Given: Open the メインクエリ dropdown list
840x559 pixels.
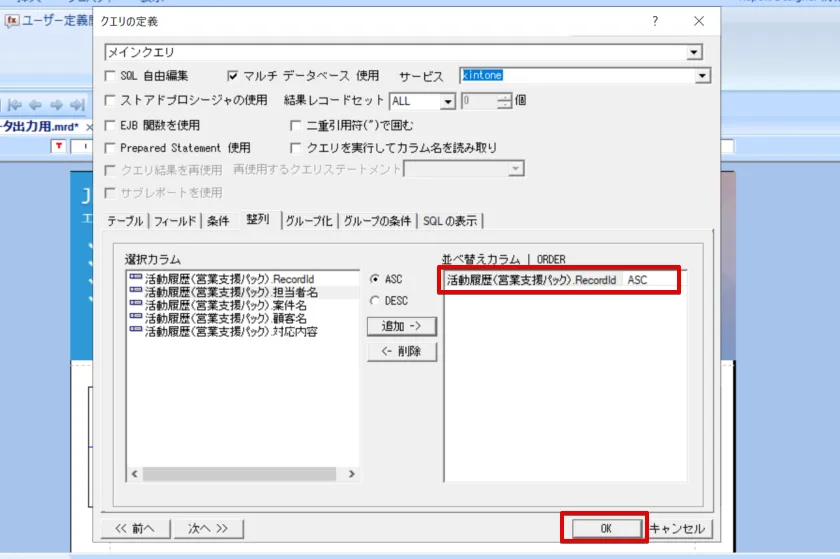Looking at the screenshot, I should [x=694, y=52].
